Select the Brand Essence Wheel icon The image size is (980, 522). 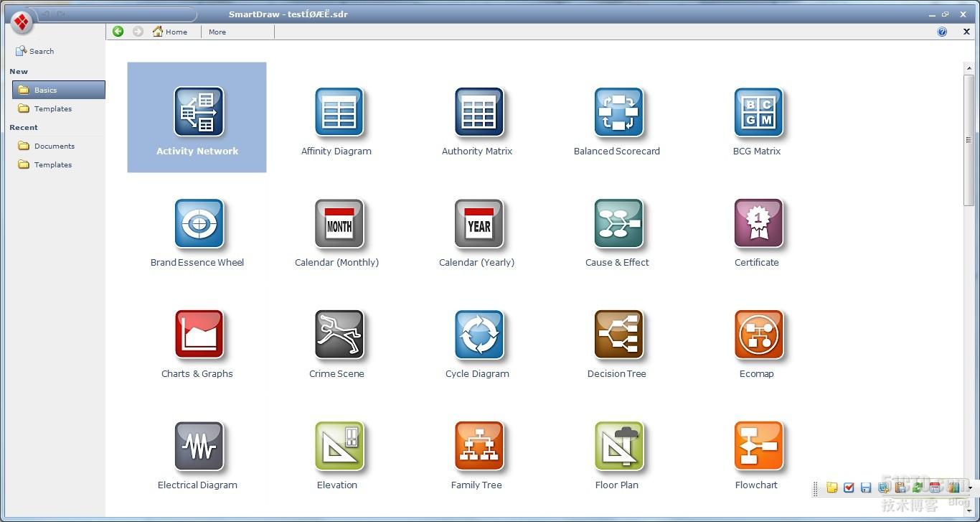199,223
